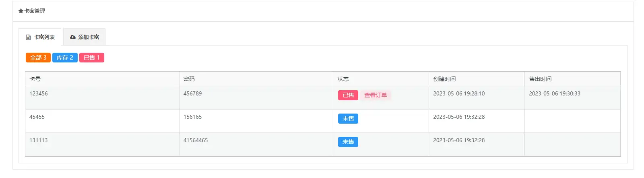Click sold time 2023-05-06 19:30:33

pos(555,93)
